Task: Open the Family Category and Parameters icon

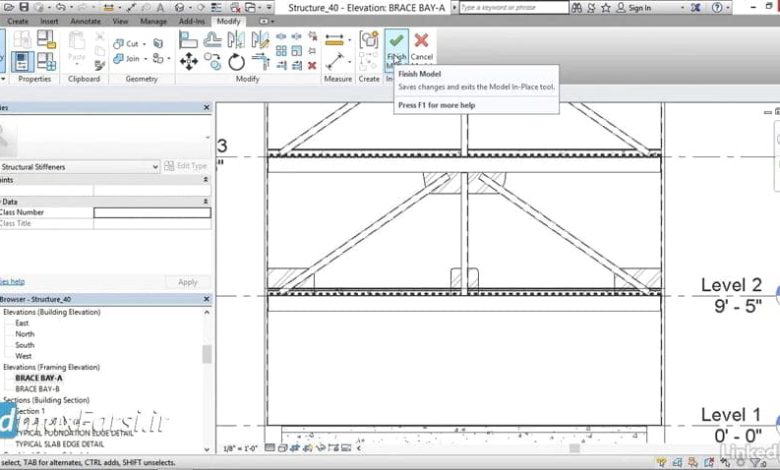Action: 46,40
